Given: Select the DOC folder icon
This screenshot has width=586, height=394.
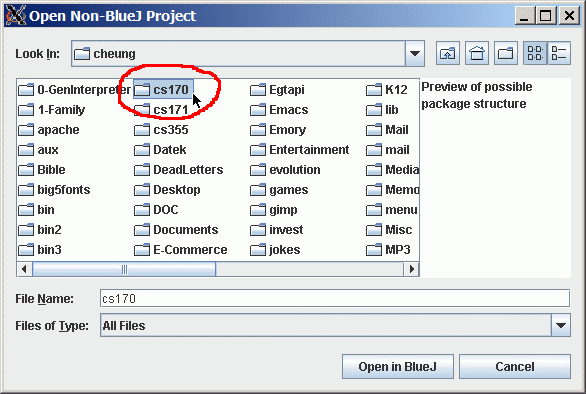Looking at the screenshot, I should (x=142, y=210).
